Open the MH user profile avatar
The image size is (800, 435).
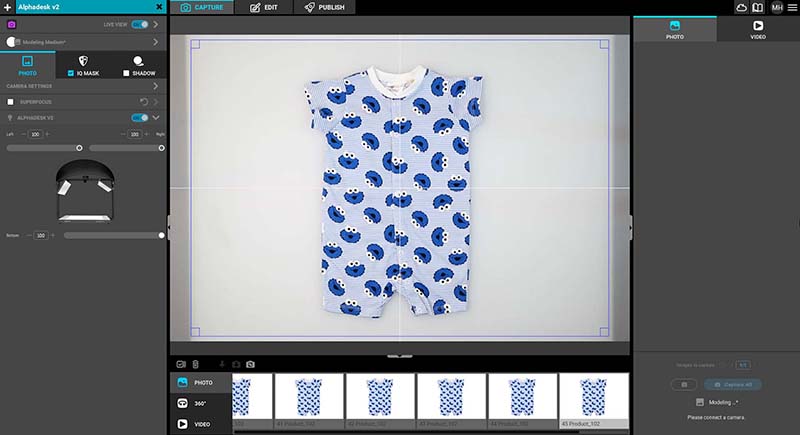tap(777, 8)
